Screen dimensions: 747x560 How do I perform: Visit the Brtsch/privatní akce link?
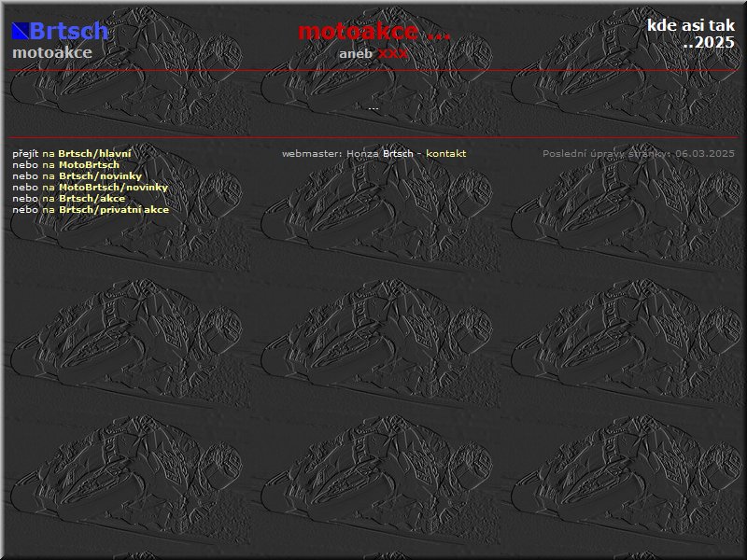click(113, 209)
